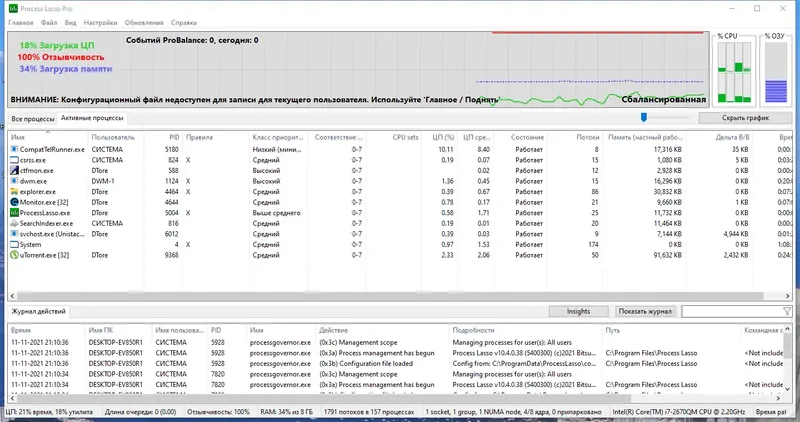Click the dwm.exe process icon

[x=14, y=181]
